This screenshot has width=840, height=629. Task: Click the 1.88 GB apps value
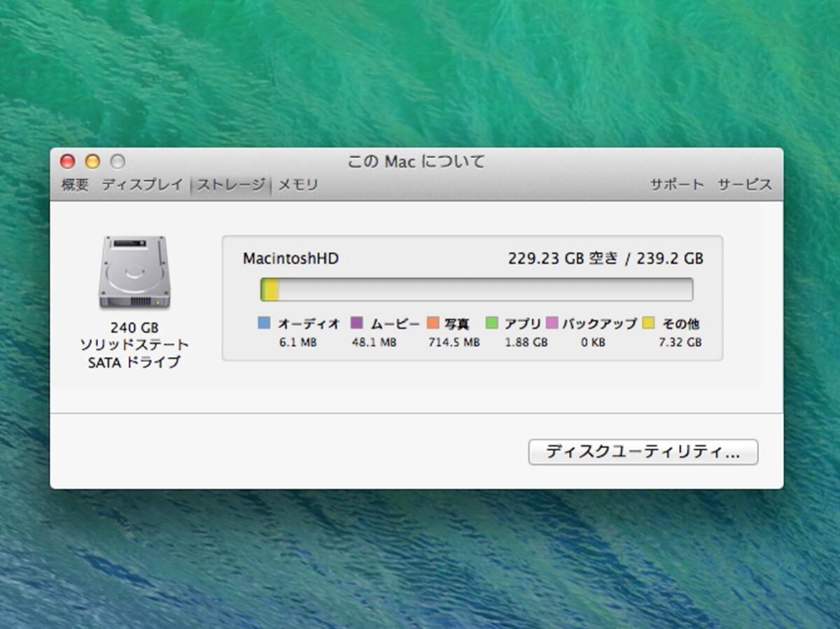pos(526,343)
